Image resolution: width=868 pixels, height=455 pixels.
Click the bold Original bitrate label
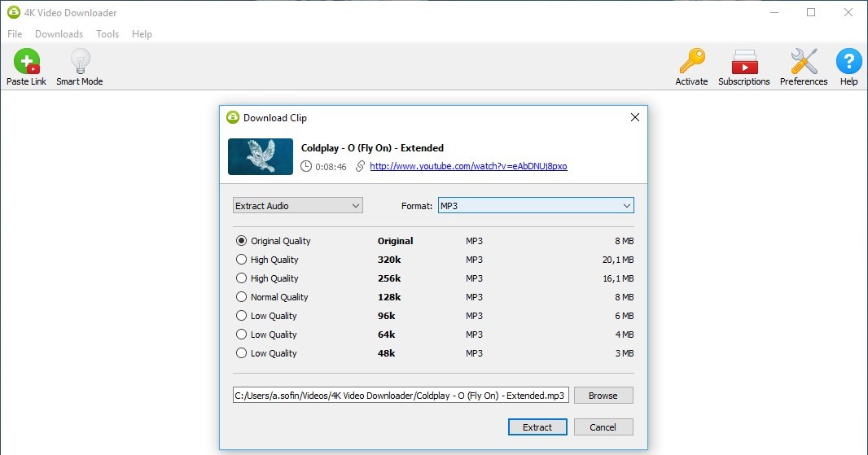pyautogui.click(x=395, y=241)
